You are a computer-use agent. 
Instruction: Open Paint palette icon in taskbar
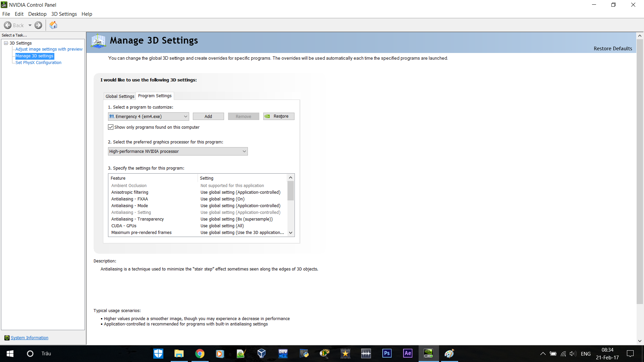[449, 354]
